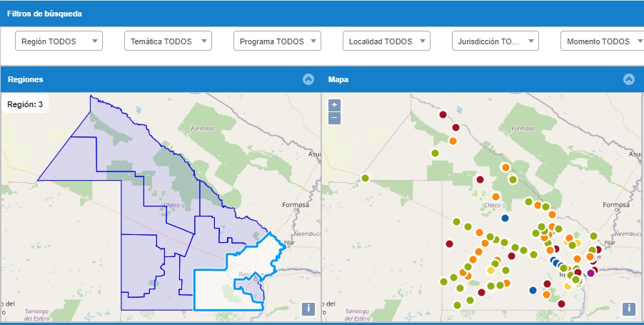The width and height of the screenshot is (644, 325).
Task: Choose from the Localidad TODOS dropdown
Action: [x=386, y=41]
